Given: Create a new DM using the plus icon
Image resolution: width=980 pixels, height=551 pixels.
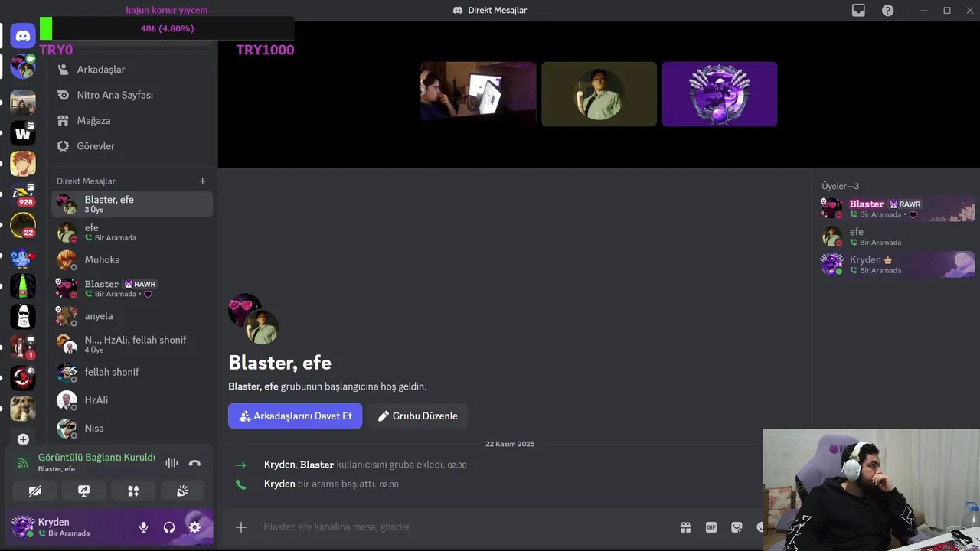Looking at the screenshot, I should 202,181.
